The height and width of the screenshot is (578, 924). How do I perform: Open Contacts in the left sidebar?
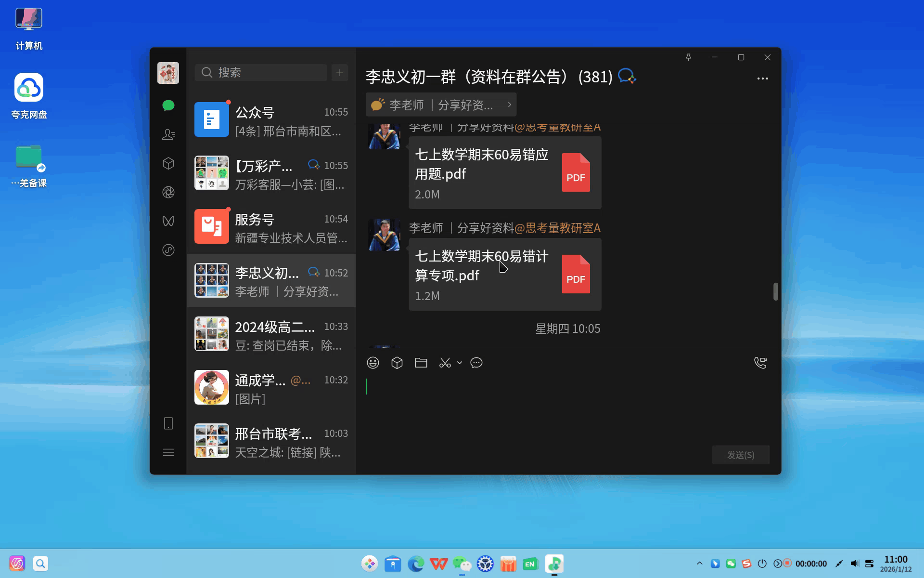(168, 134)
